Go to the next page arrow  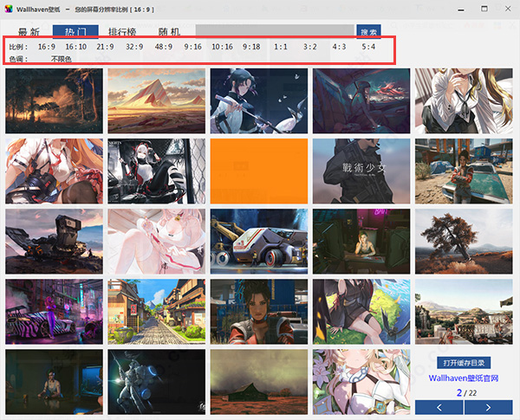pyautogui.click(x=489, y=407)
